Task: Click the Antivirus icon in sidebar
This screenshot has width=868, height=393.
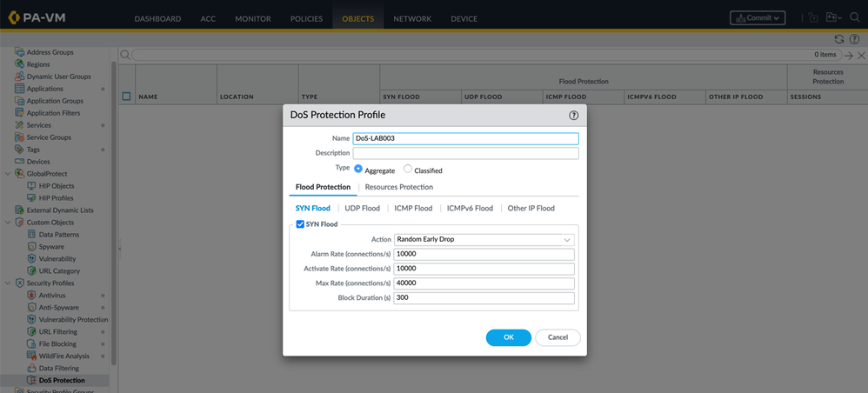Action: (x=32, y=296)
